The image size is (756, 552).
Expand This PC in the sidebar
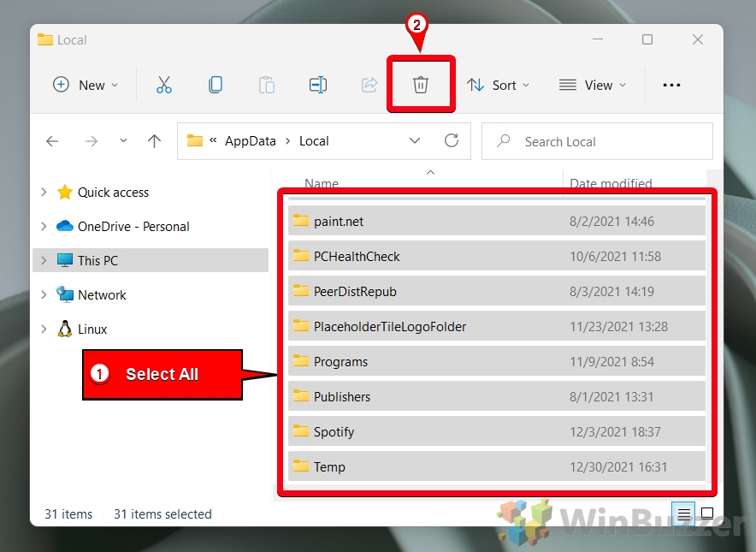(44, 260)
